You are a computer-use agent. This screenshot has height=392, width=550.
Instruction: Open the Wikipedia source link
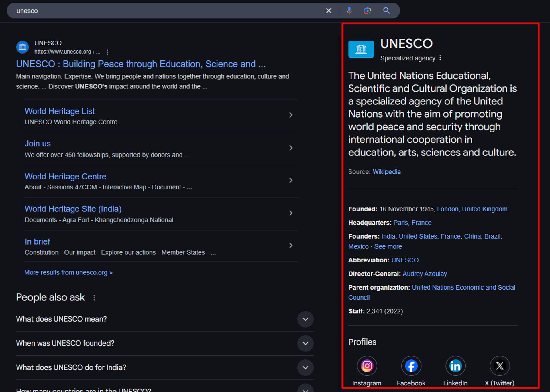386,172
